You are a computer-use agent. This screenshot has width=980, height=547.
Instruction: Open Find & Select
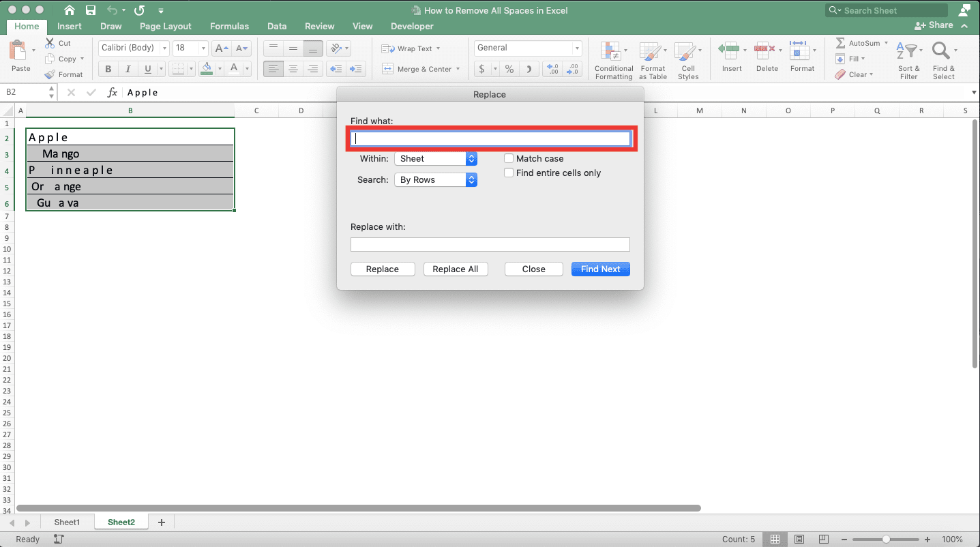tap(944, 60)
